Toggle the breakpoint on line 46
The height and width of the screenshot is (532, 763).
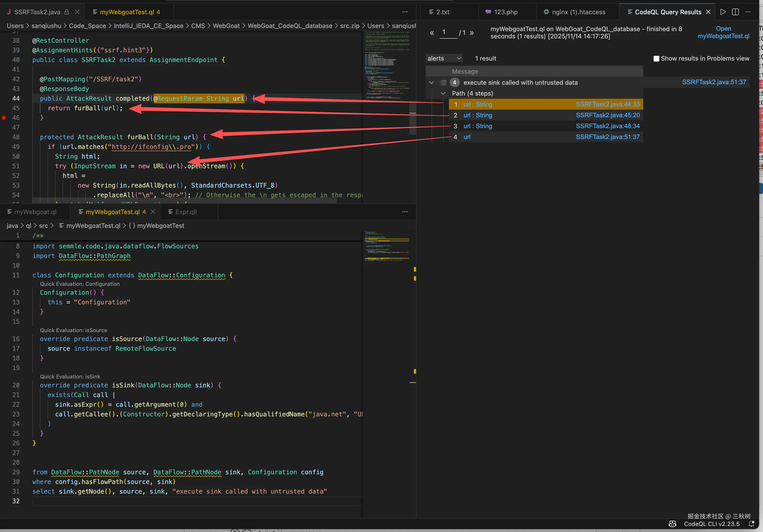pyautogui.click(x=4, y=118)
